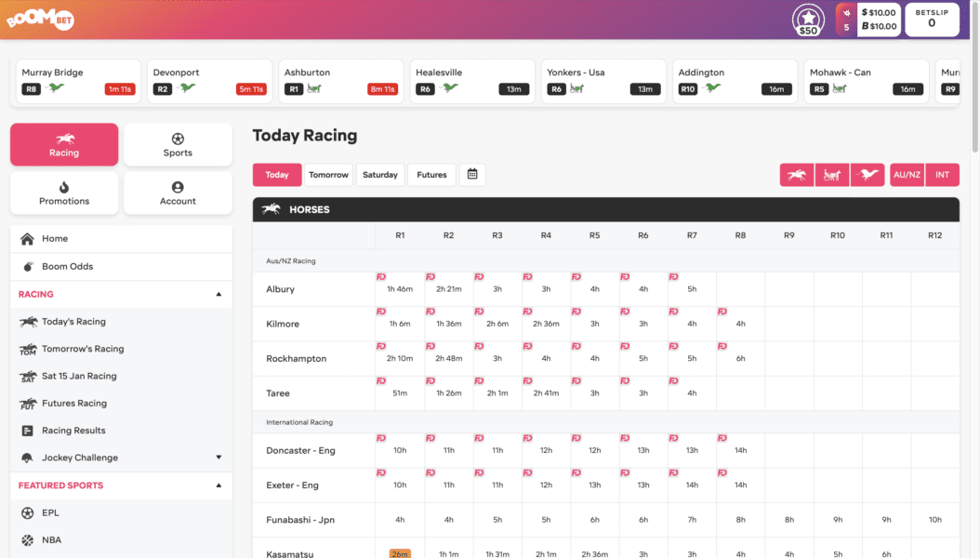Collapse the RACING sidebar section
This screenshot has height=558, width=980.
pos(219,294)
